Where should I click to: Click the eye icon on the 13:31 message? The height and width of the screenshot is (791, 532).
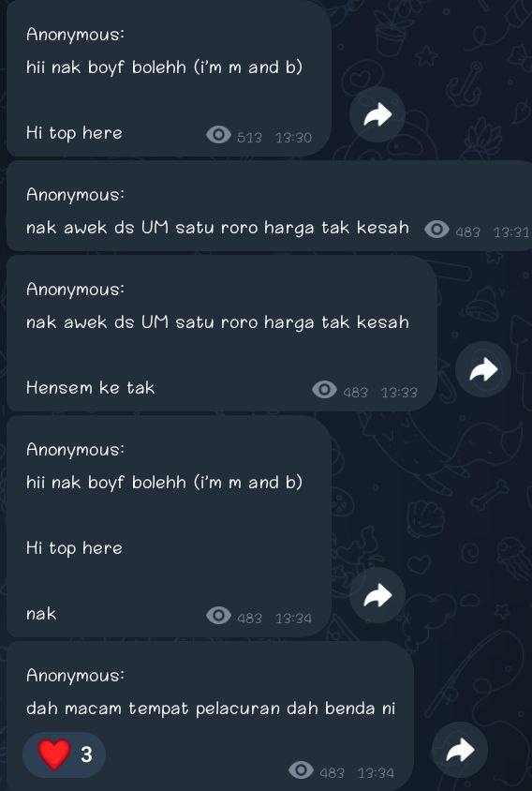point(436,230)
